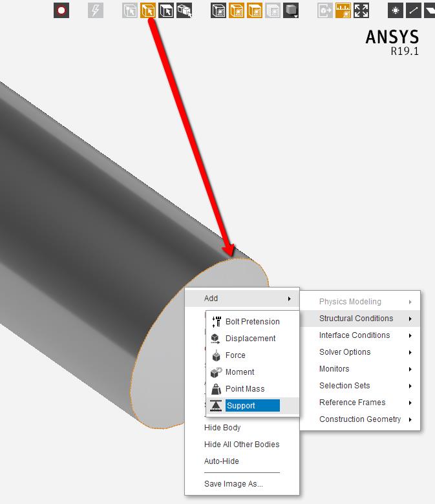Expand the Interface Conditions submenu arrow
This screenshot has width=435, height=504.
pos(410,335)
